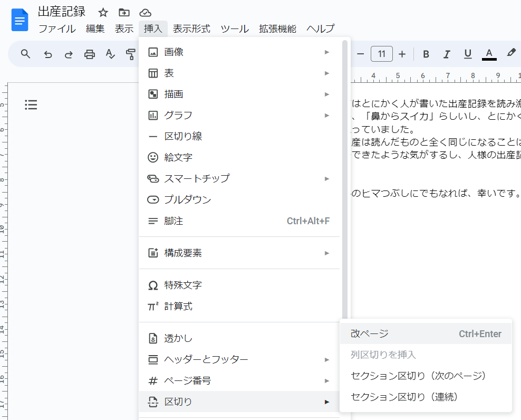Open 特殊文字 special characters
Image resolution: width=521 pixels, height=420 pixels.
[x=239, y=285]
